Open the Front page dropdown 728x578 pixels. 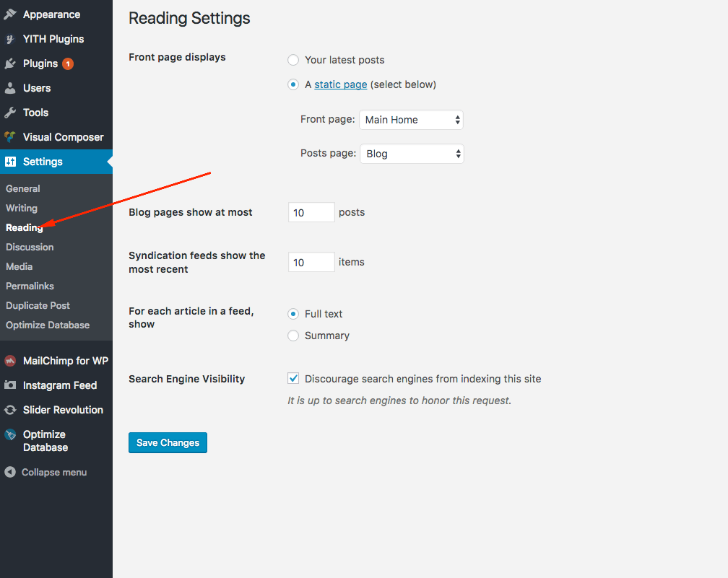click(412, 120)
